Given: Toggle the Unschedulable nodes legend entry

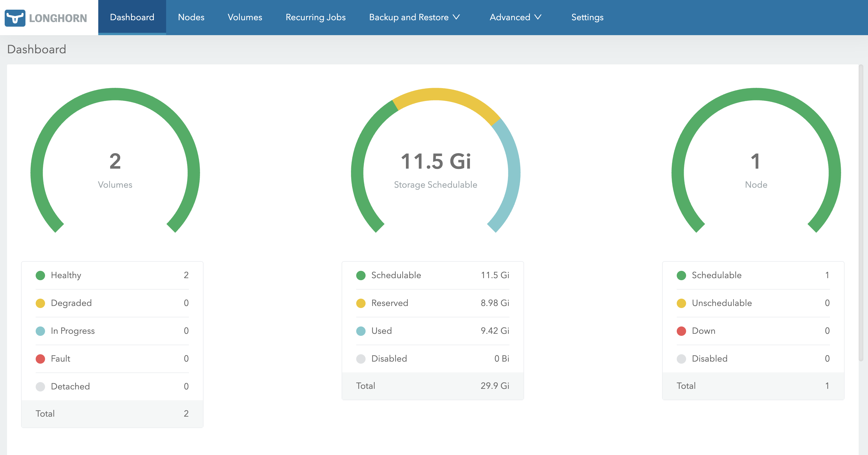Looking at the screenshot, I should (721, 303).
